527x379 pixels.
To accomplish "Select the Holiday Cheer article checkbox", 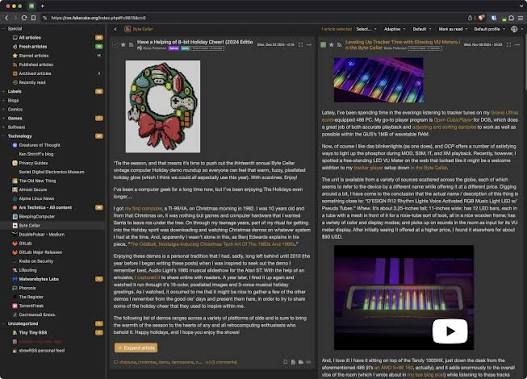I will pos(115,45).
